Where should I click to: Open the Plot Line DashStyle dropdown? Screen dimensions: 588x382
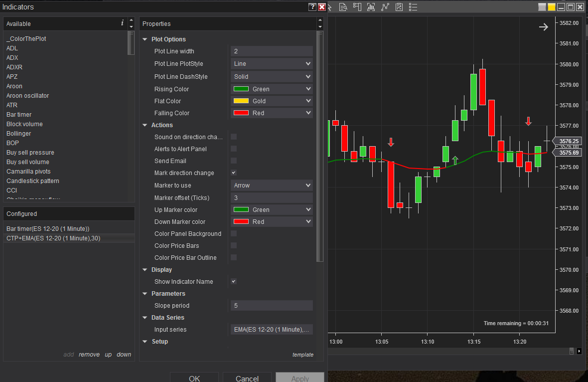coord(272,77)
